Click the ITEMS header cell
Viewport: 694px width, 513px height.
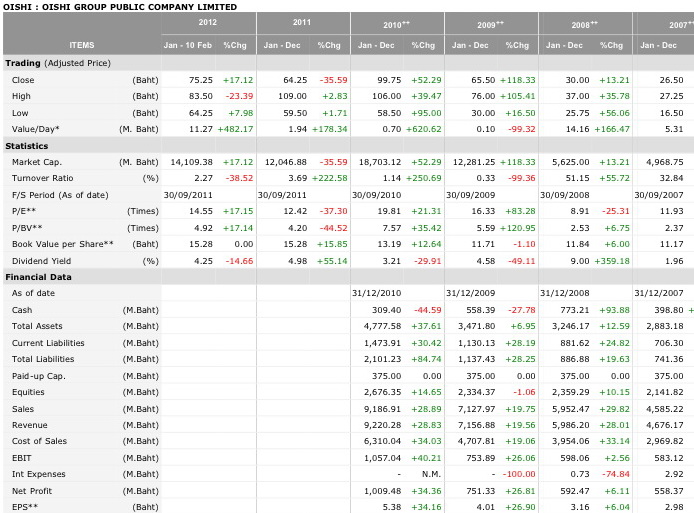pyautogui.click(x=82, y=45)
